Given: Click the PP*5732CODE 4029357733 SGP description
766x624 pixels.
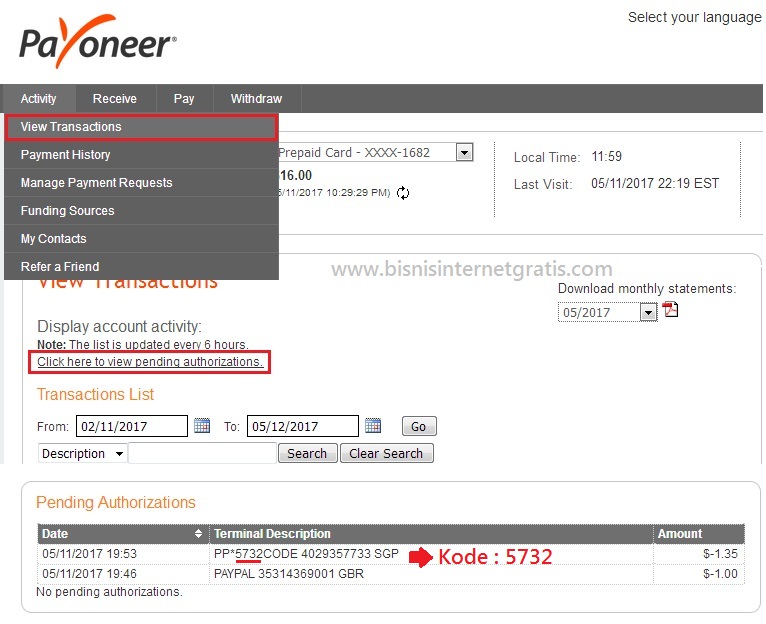Looking at the screenshot, I should point(306,554).
